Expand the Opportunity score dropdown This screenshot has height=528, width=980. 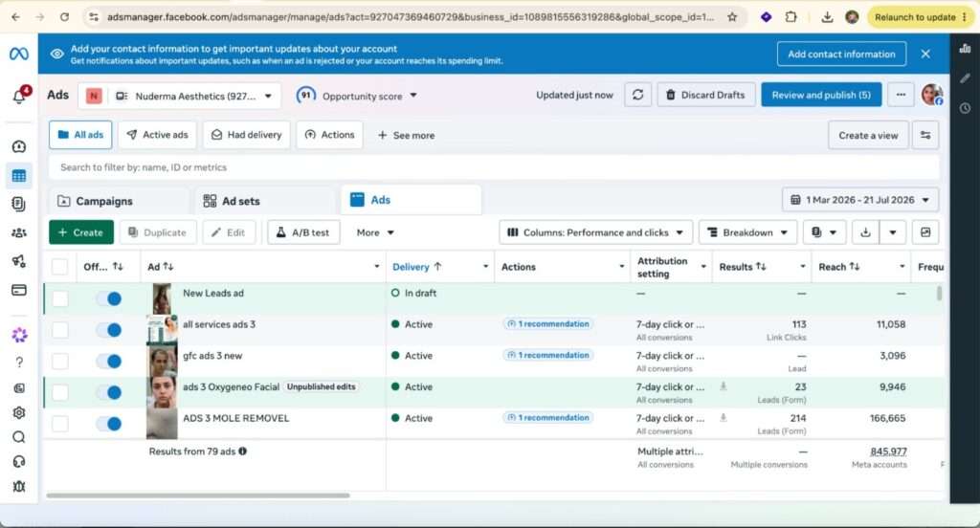click(x=356, y=96)
